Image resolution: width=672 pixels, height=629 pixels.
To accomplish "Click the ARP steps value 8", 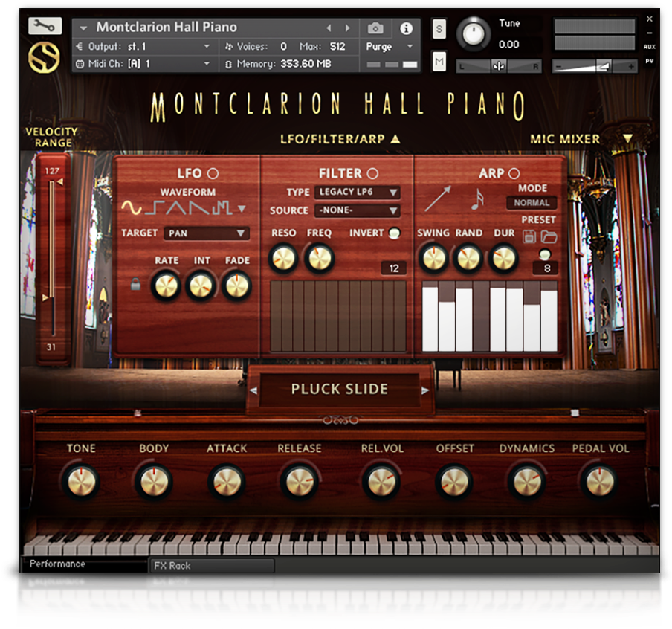I will click(546, 268).
